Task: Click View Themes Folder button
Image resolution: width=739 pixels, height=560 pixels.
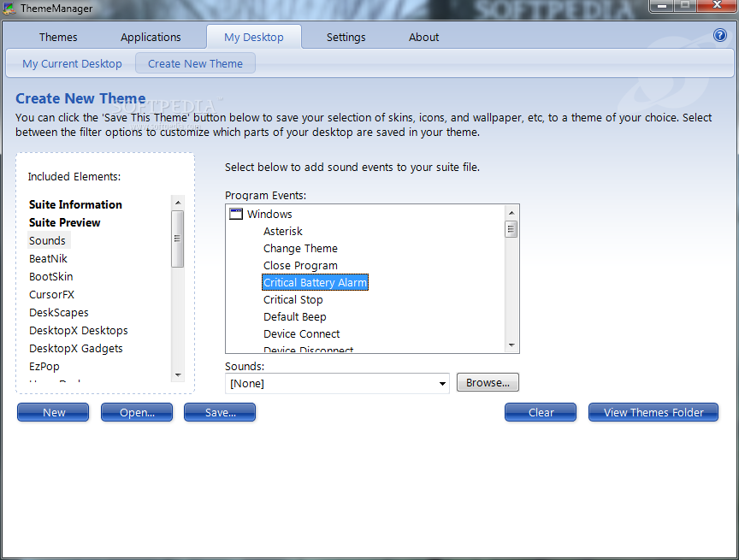Action: coord(653,412)
